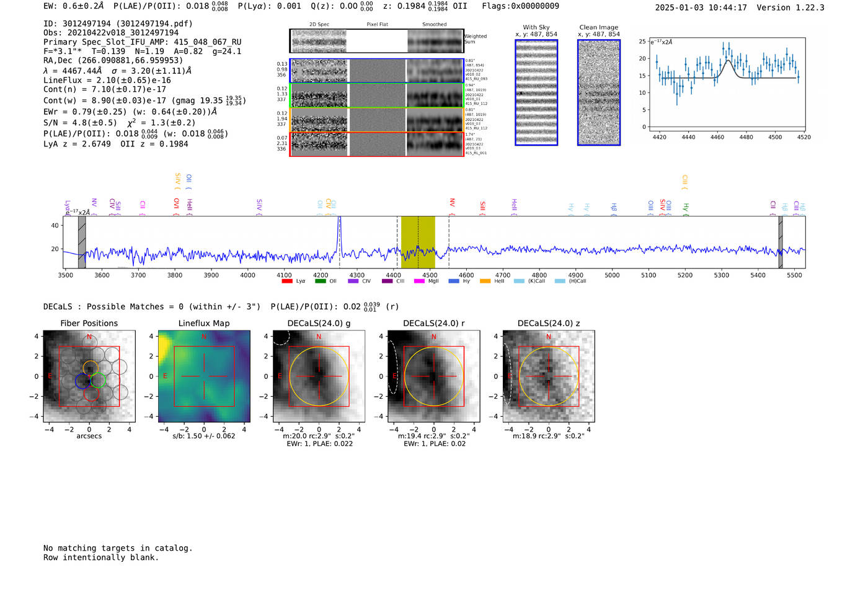868x591 pixels.
Task: Click the red Lyα legend swatch
Action: click(286, 281)
